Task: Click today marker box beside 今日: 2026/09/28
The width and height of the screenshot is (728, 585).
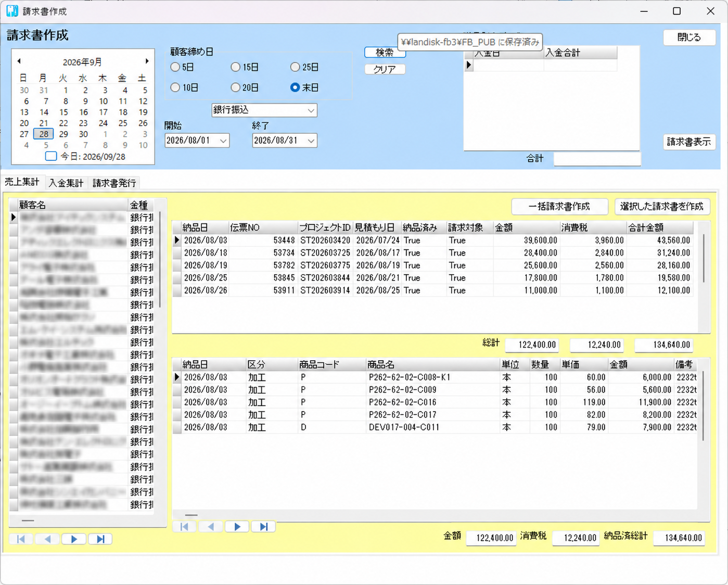Action: click(51, 156)
